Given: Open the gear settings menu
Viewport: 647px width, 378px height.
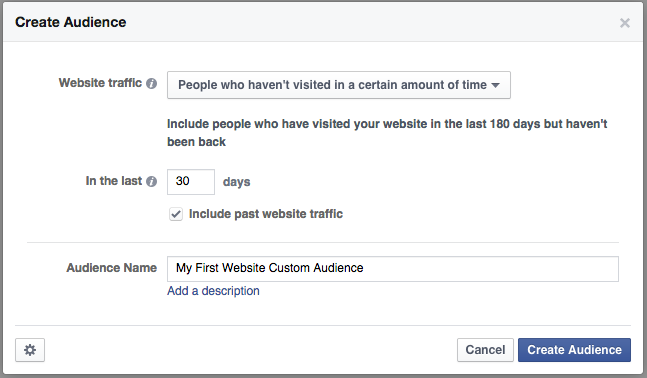Looking at the screenshot, I should click(x=30, y=350).
